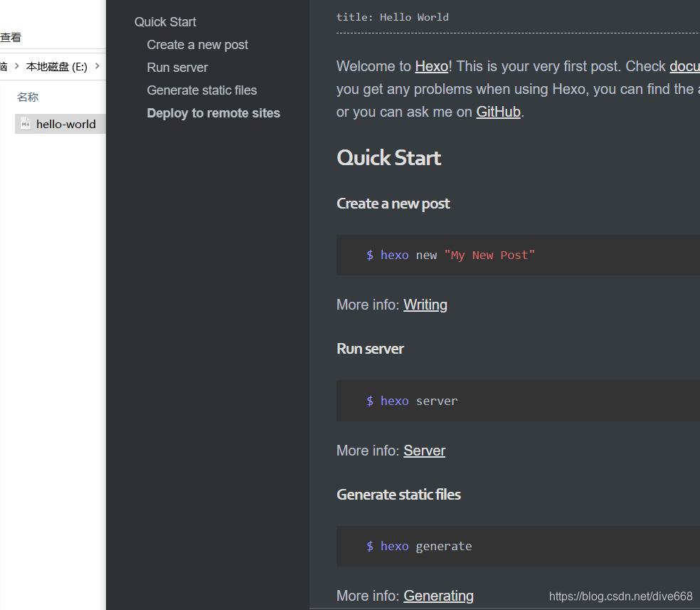This screenshot has width=700, height=610.
Task: Select Run server in the outline sidebar
Action: (177, 68)
